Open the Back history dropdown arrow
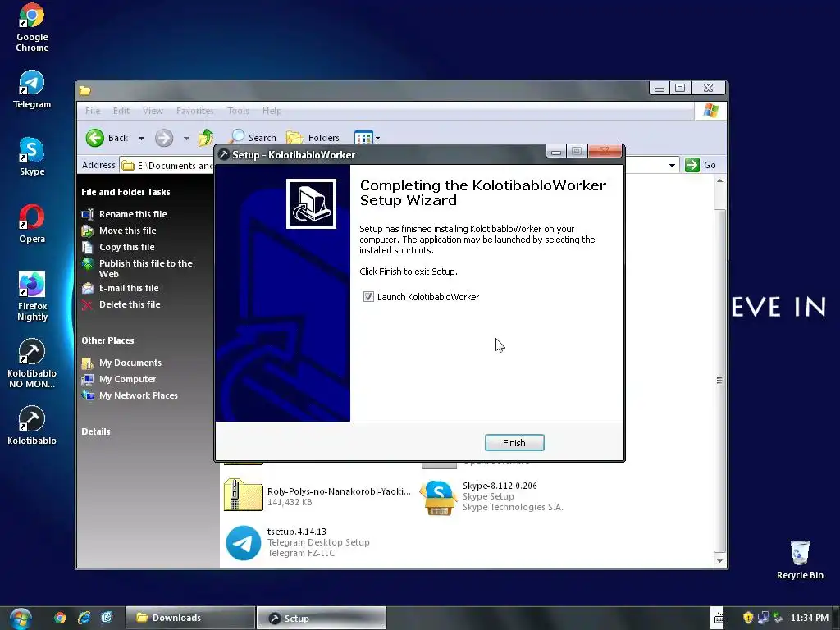 click(141, 138)
